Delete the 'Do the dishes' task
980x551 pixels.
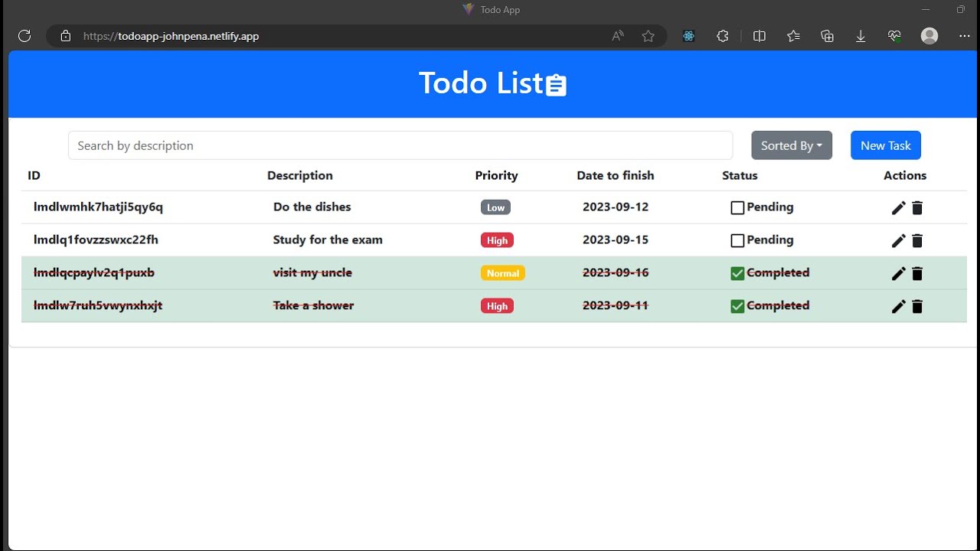[x=917, y=208]
